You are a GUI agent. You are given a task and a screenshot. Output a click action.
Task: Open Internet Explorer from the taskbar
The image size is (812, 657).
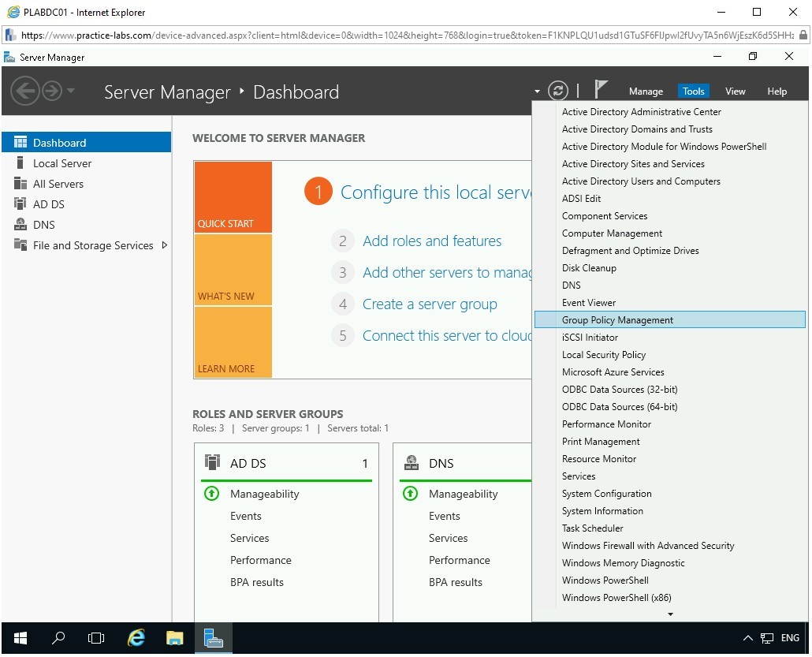[136, 638]
